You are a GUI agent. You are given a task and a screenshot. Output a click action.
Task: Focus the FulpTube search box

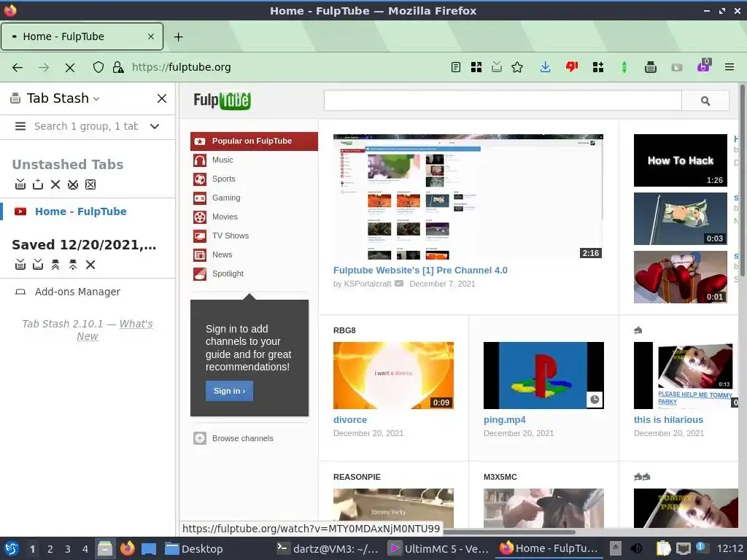503,101
